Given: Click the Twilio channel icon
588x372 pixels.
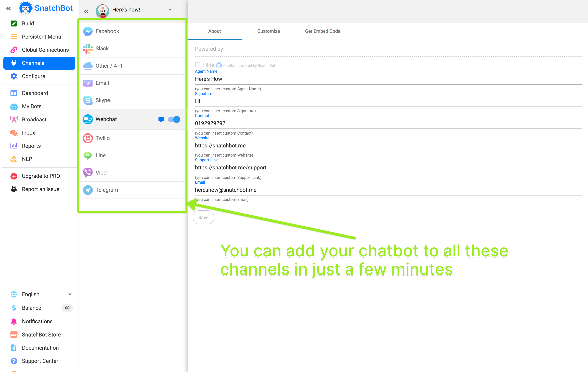Looking at the screenshot, I should (88, 138).
